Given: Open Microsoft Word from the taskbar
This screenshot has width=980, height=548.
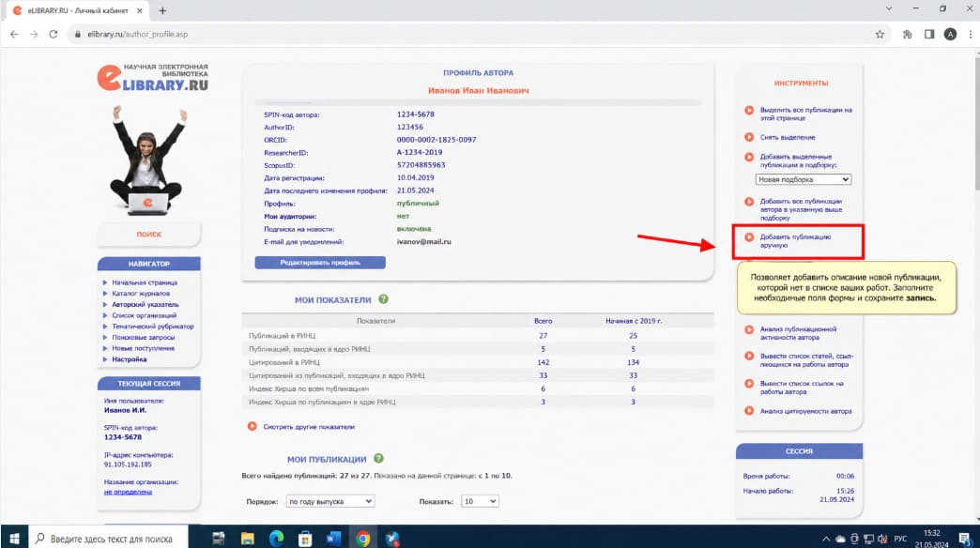Looking at the screenshot, I should tap(333, 538).
